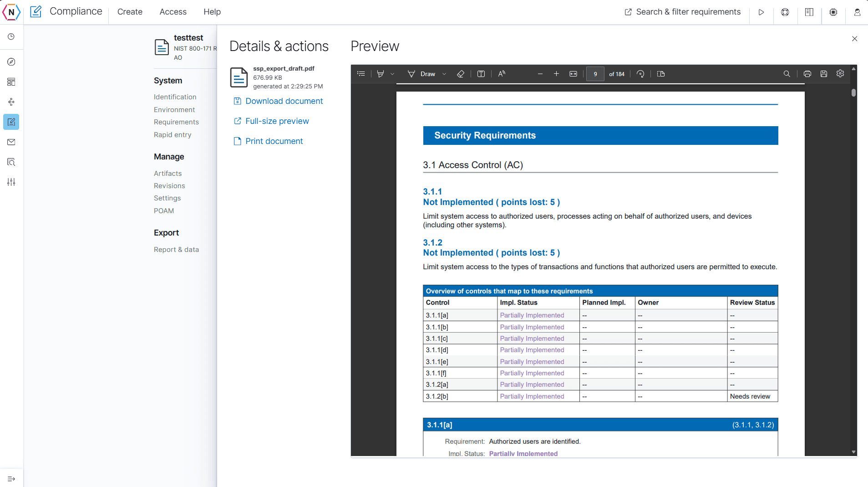Viewport: 868px width, 487px height.
Task: Open the PDF search tool
Action: [787, 74]
